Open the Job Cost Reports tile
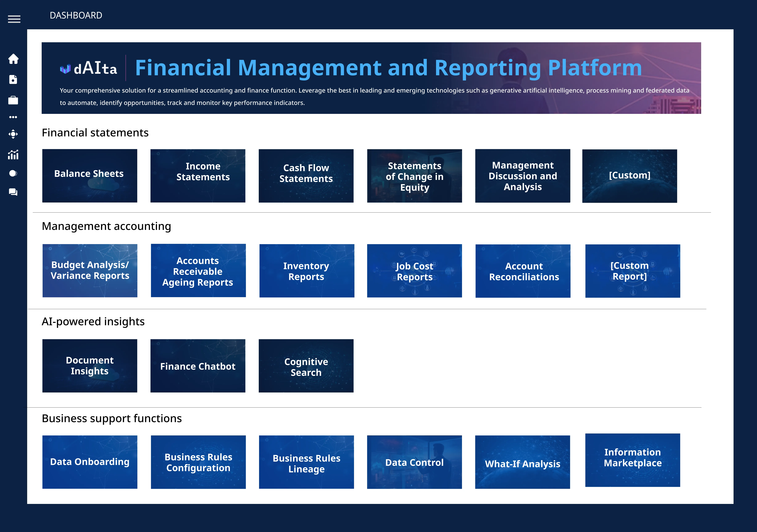Screen dimensions: 757x532 [414, 271]
